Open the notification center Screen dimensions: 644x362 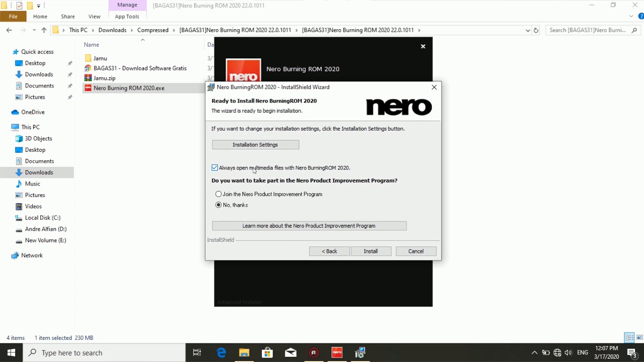tap(632, 353)
